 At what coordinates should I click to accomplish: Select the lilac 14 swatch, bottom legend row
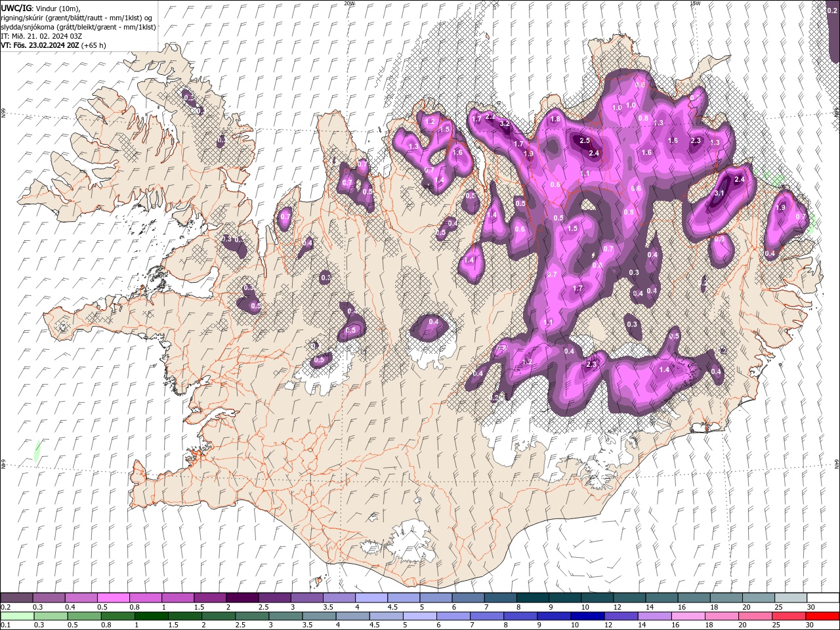(x=654, y=616)
